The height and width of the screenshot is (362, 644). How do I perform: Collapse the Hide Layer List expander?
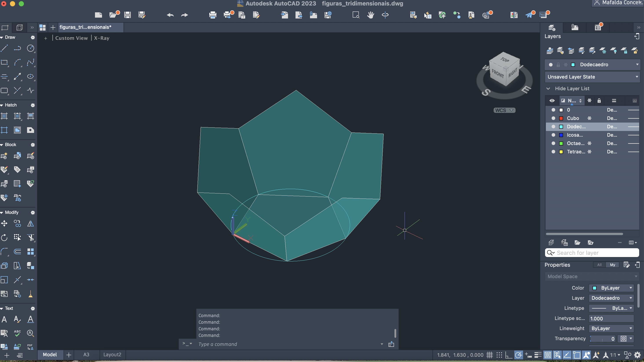[x=548, y=88]
